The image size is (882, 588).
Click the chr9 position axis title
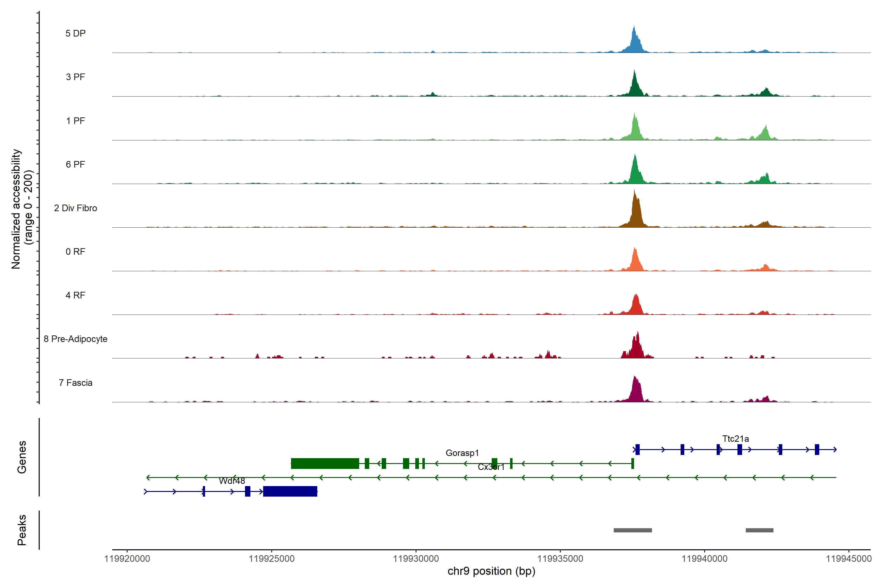[491, 571]
